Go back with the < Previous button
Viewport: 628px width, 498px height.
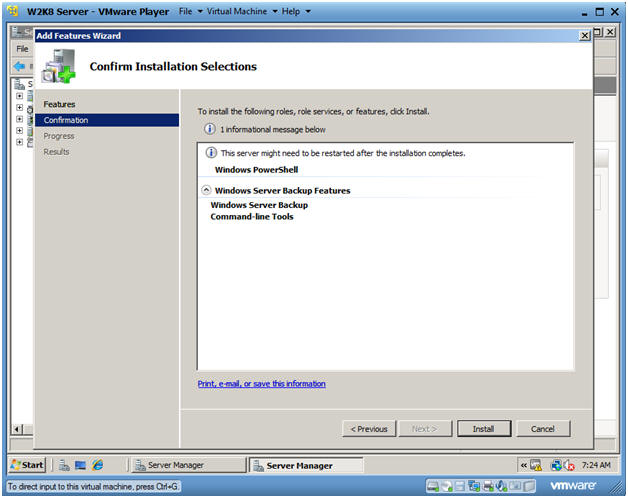click(x=369, y=429)
